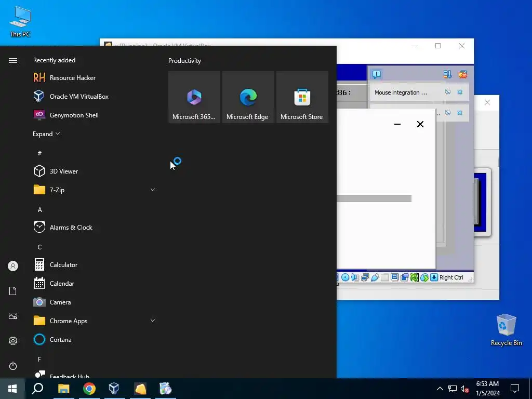Open taskbar Search
The height and width of the screenshot is (399, 532).
[x=37, y=389]
